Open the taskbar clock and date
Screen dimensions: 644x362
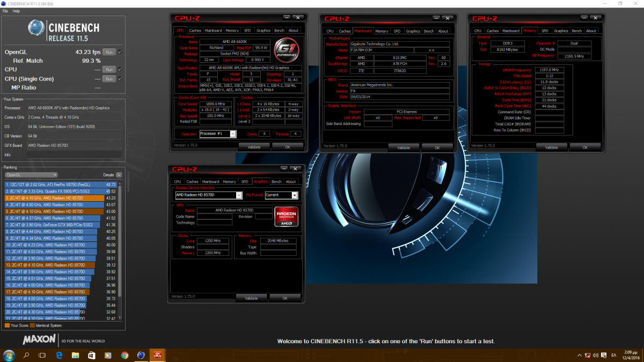pos(631,355)
